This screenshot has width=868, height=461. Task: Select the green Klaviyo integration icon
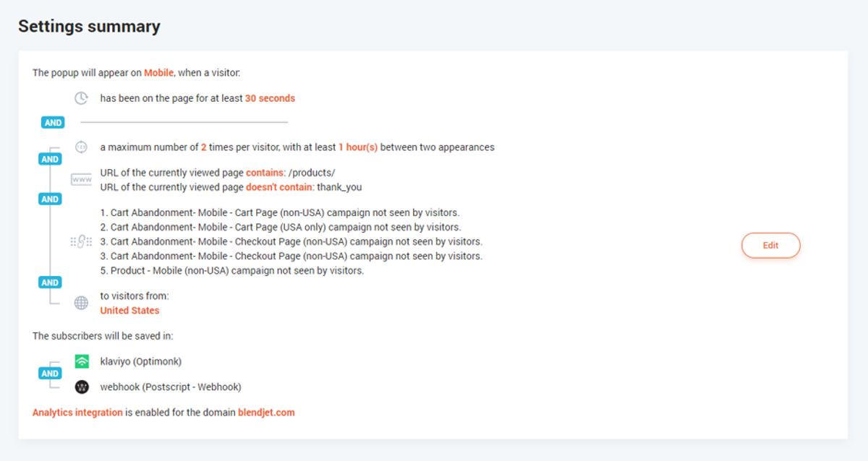(x=82, y=361)
